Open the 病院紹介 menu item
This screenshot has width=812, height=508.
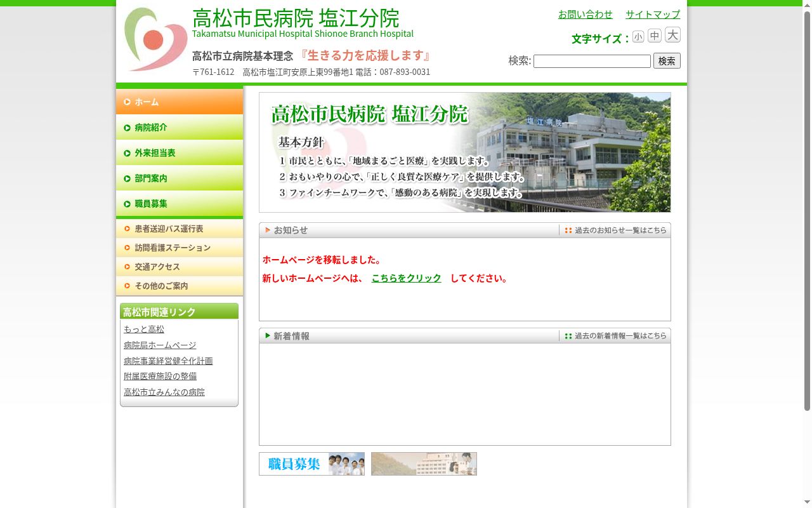click(180, 127)
